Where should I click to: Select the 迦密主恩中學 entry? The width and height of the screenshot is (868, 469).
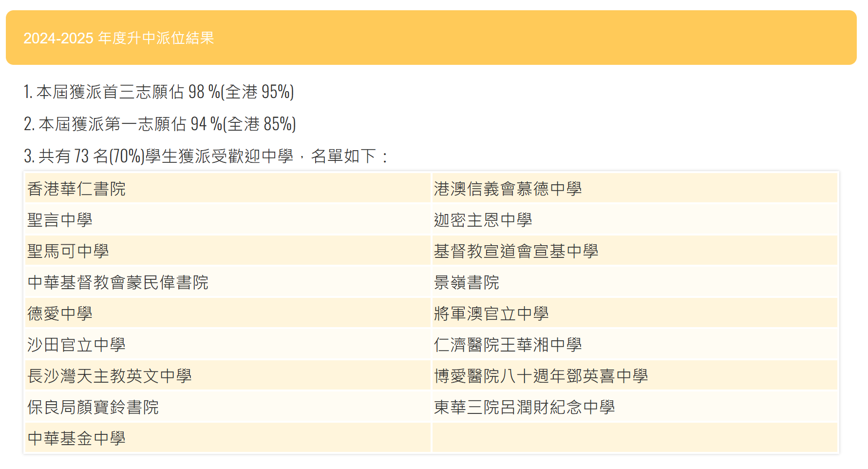point(483,220)
